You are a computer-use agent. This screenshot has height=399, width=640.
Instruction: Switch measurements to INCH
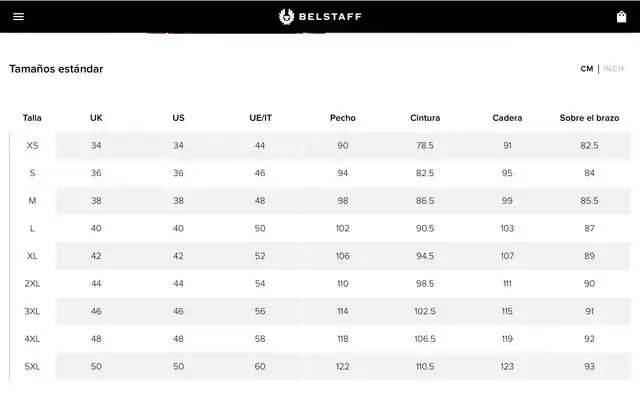tap(613, 69)
